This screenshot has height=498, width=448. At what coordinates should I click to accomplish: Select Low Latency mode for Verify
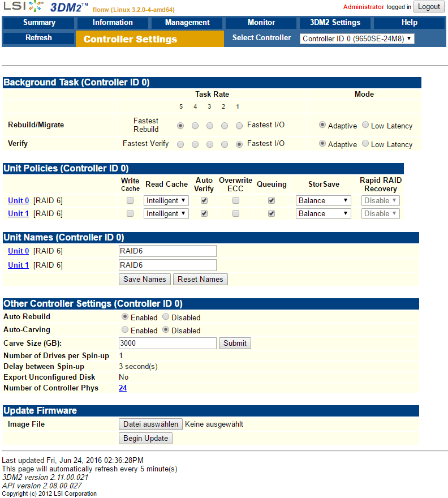[365, 144]
